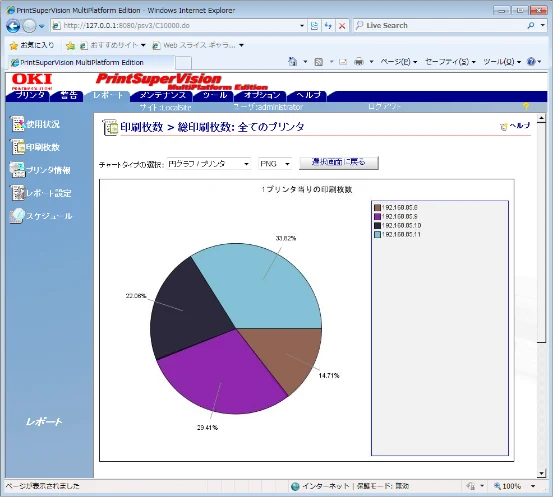
Task: Open 使用状況 in the sidebar
Action: tap(35, 124)
